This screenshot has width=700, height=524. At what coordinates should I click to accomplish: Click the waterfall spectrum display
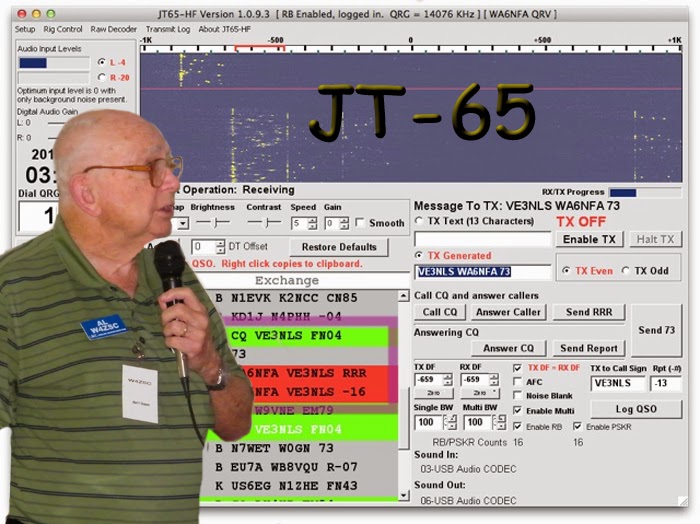[411, 117]
